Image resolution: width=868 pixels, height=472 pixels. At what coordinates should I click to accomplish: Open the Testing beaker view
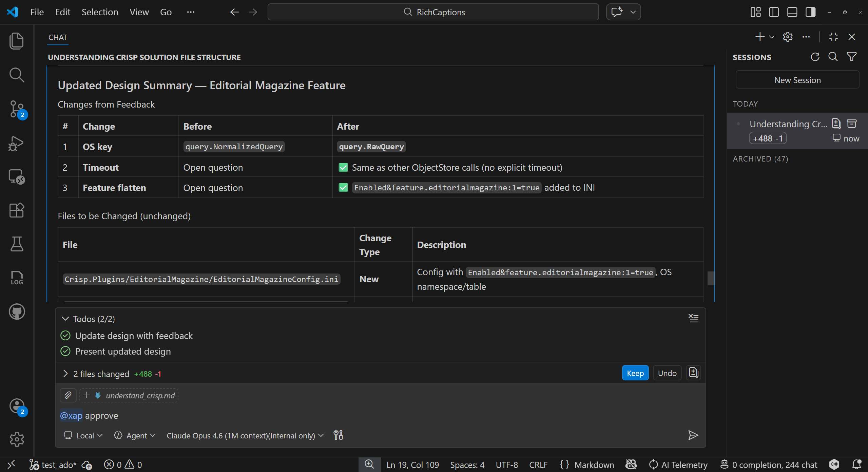tap(16, 244)
